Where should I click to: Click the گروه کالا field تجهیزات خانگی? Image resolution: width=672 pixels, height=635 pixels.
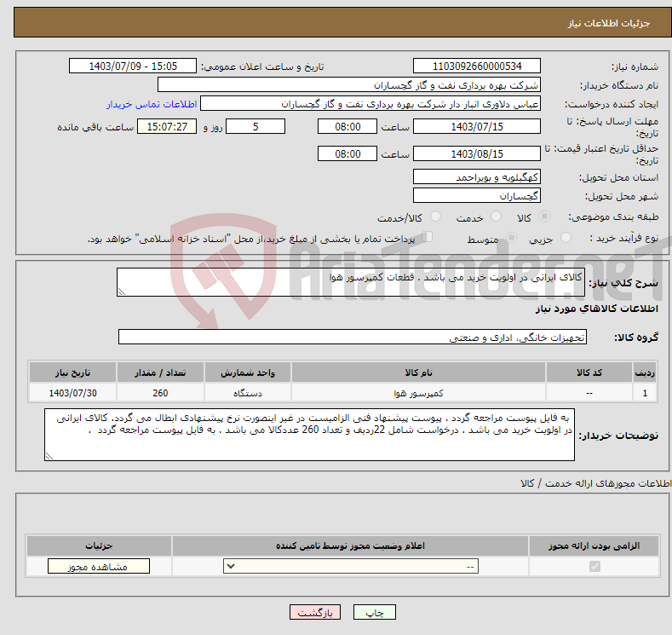353,337
